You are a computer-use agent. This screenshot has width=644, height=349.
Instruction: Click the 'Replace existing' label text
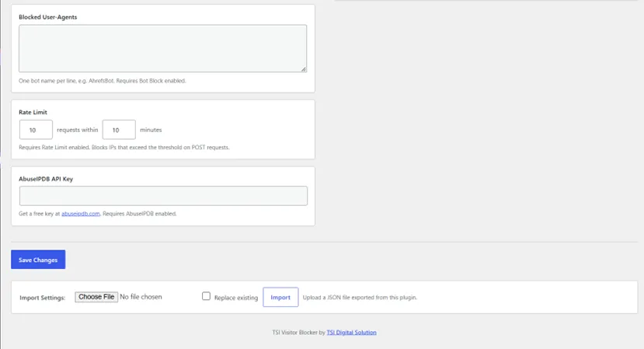click(236, 298)
